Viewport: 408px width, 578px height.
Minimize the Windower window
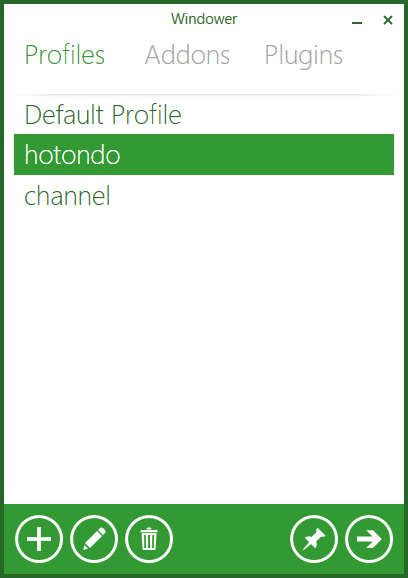[x=357, y=20]
